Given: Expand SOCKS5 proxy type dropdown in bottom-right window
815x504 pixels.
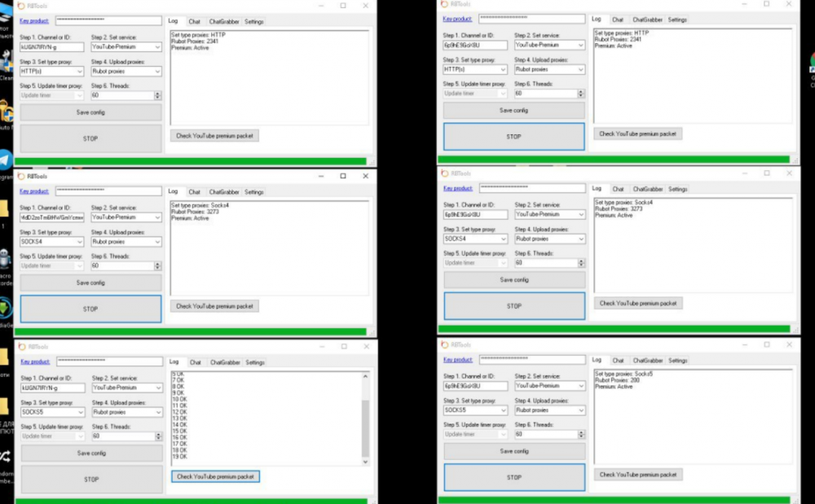Looking at the screenshot, I should coord(502,410).
